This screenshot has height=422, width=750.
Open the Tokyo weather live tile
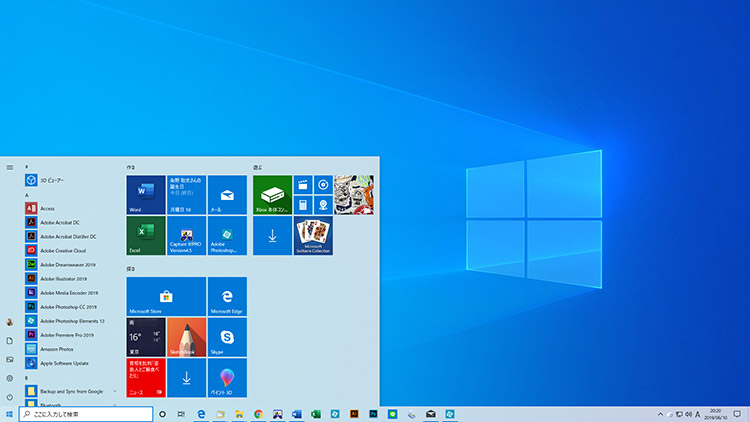(x=145, y=337)
